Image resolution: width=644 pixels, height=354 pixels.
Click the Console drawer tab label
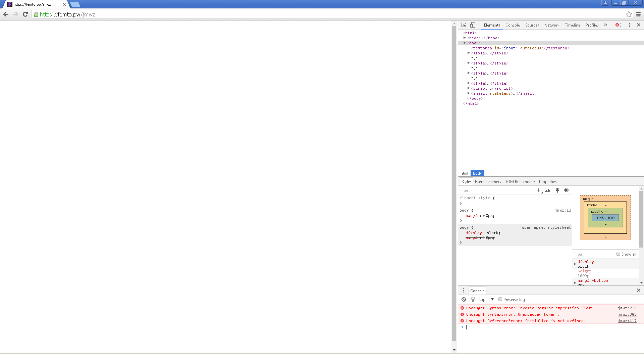coord(477,291)
